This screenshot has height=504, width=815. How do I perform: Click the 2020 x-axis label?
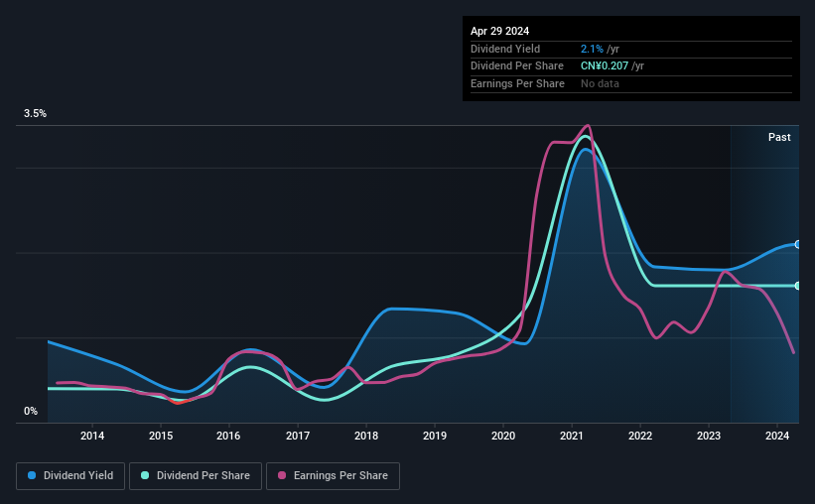(x=503, y=436)
